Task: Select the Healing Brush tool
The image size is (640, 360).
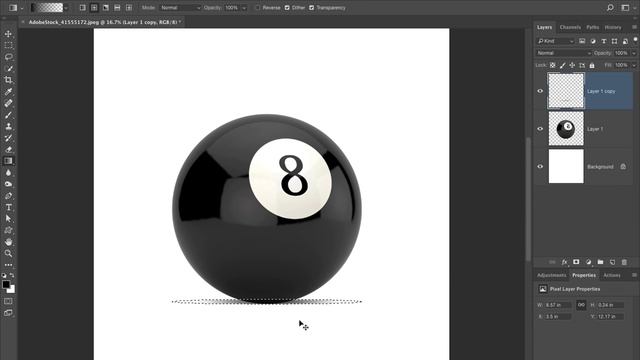Action: click(8, 103)
